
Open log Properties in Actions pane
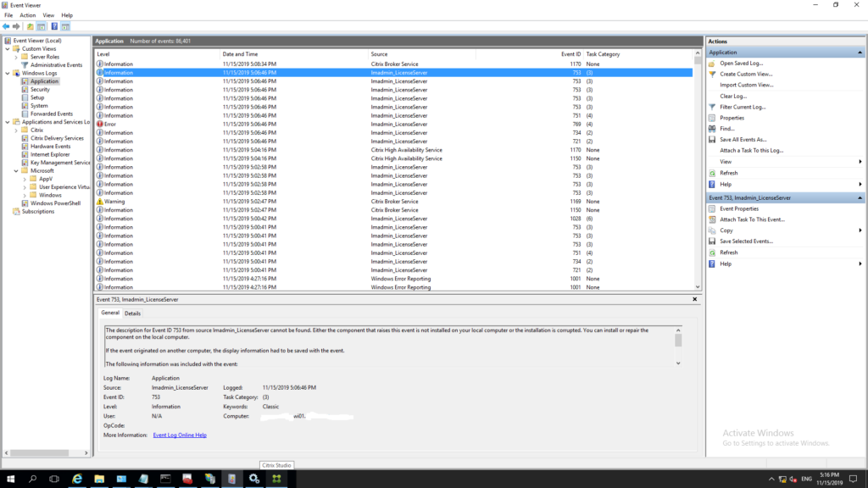[x=732, y=118]
